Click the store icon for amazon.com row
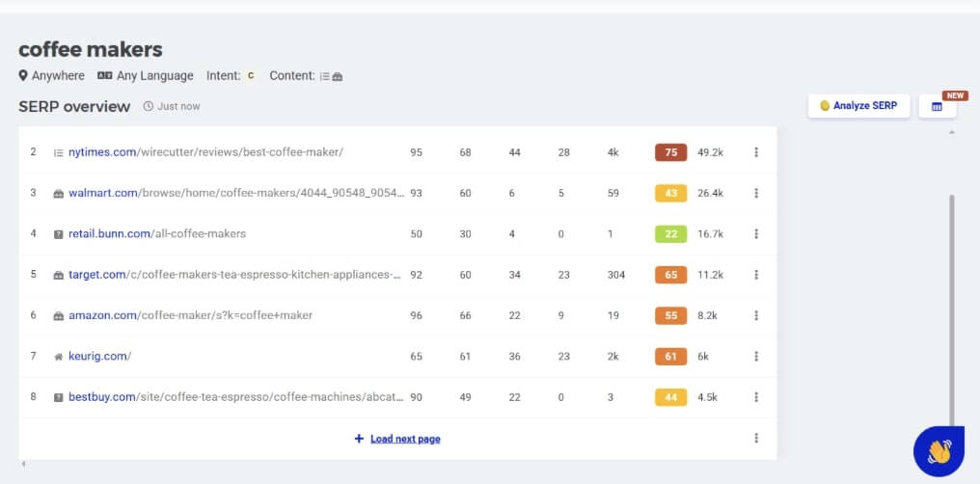This screenshot has width=980, height=484. tap(58, 316)
